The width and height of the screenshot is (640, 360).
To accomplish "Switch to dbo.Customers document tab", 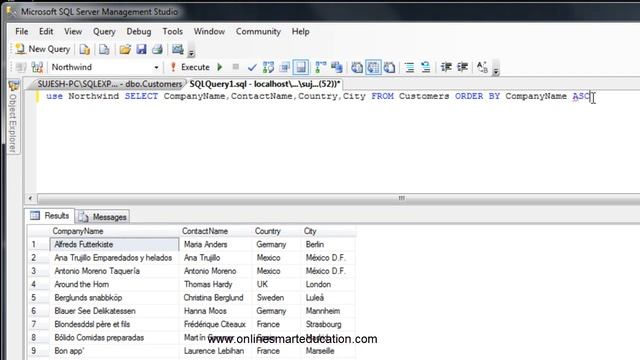I will tap(109, 84).
